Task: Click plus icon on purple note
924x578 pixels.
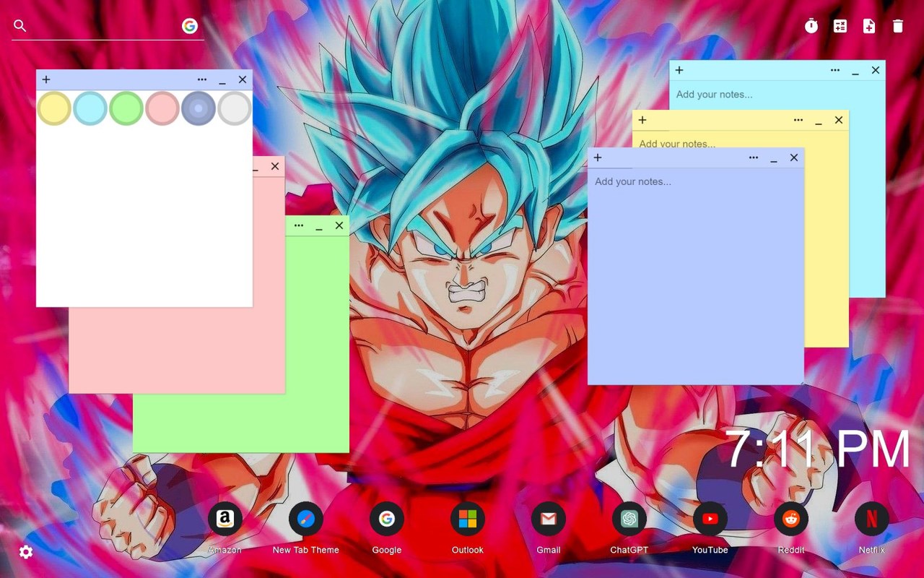Action: pos(598,158)
